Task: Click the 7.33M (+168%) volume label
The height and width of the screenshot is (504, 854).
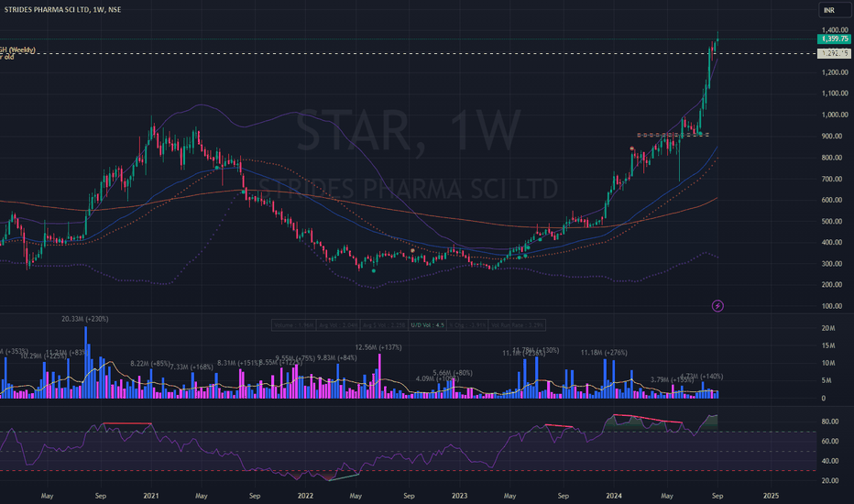Action: pos(192,367)
